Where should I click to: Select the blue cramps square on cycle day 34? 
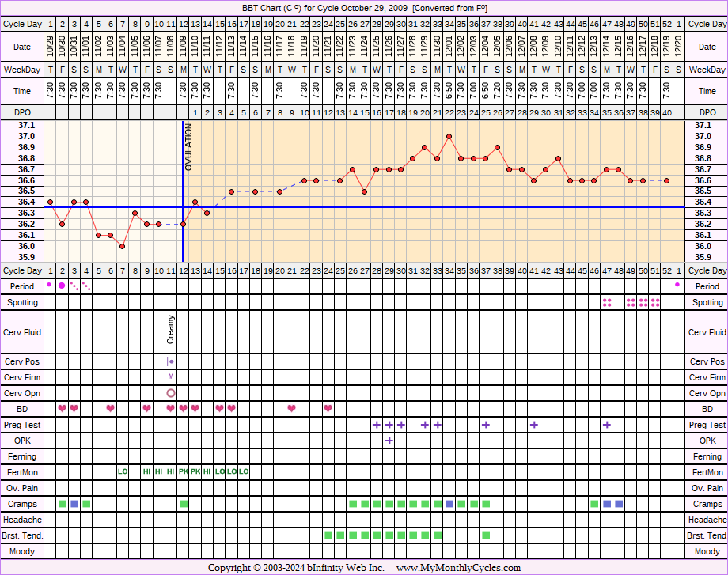tap(449, 504)
